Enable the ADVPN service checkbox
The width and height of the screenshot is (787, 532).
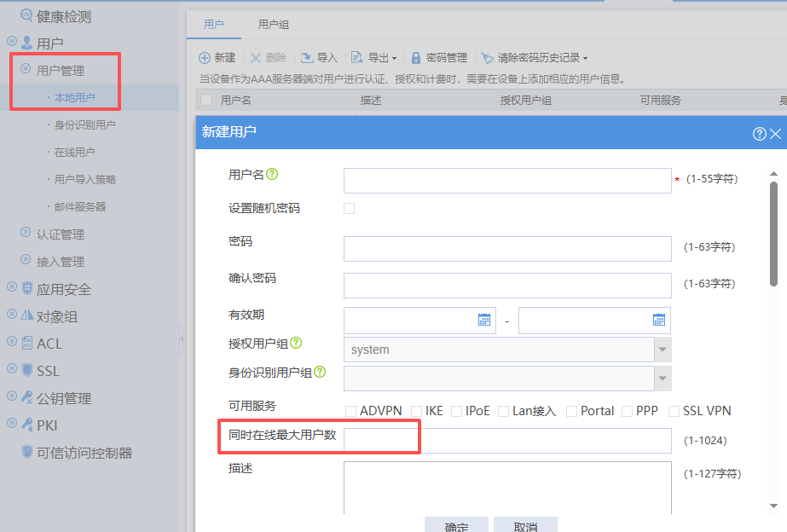(x=350, y=412)
